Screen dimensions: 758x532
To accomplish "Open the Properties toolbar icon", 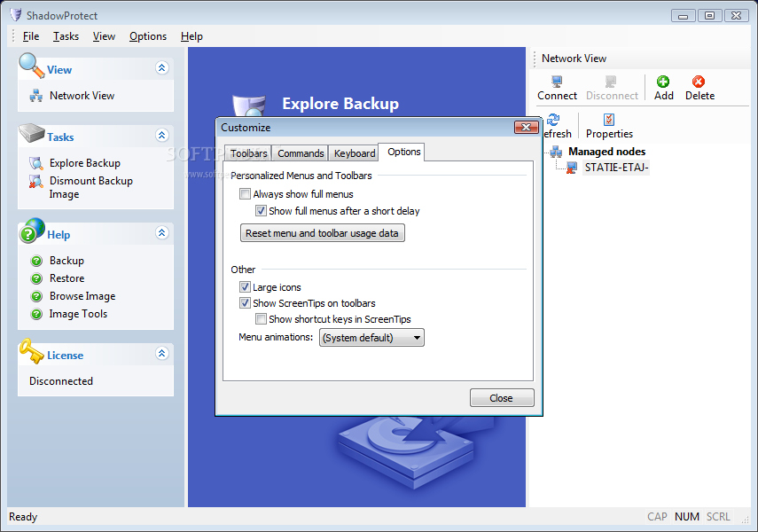I will coord(609,119).
